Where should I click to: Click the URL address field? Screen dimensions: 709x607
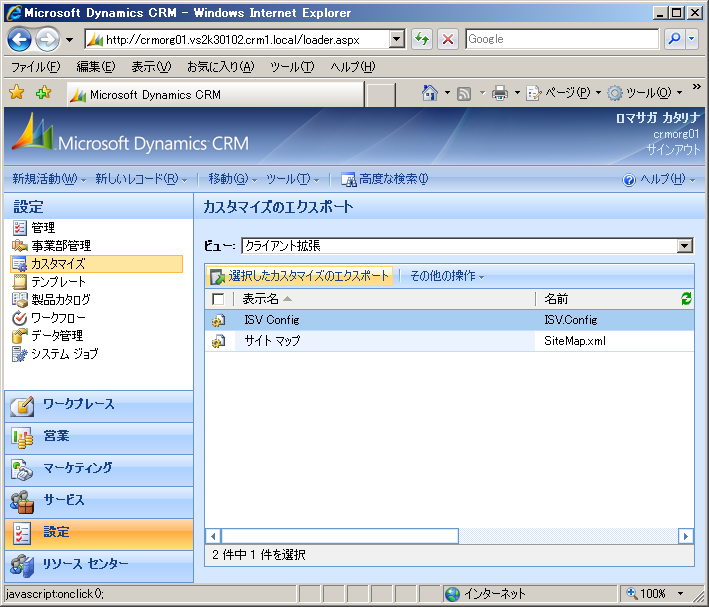coord(237,40)
